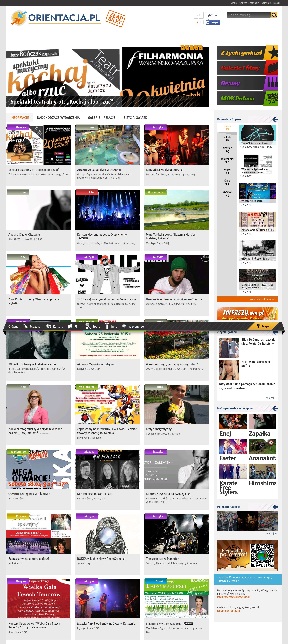Open Damian SyjonFam amfiteatr article
The width and height of the screenshot is (288, 644).
[x=174, y=299]
